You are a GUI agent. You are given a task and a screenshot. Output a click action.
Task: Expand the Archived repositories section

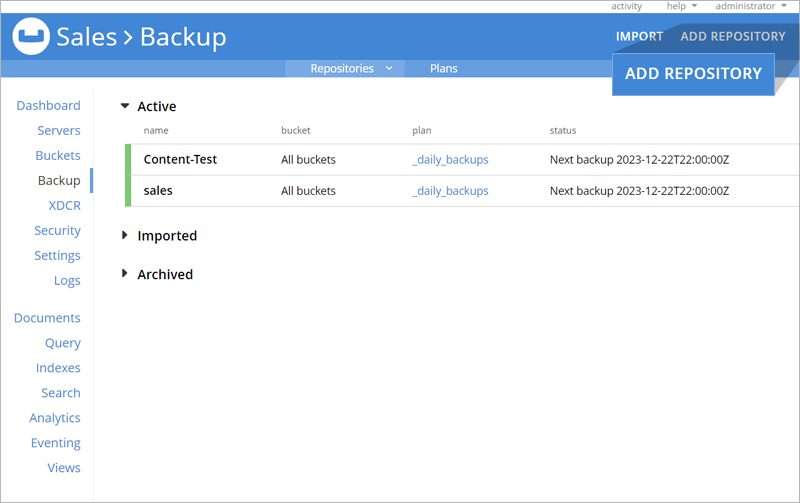[x=124, y=273]
